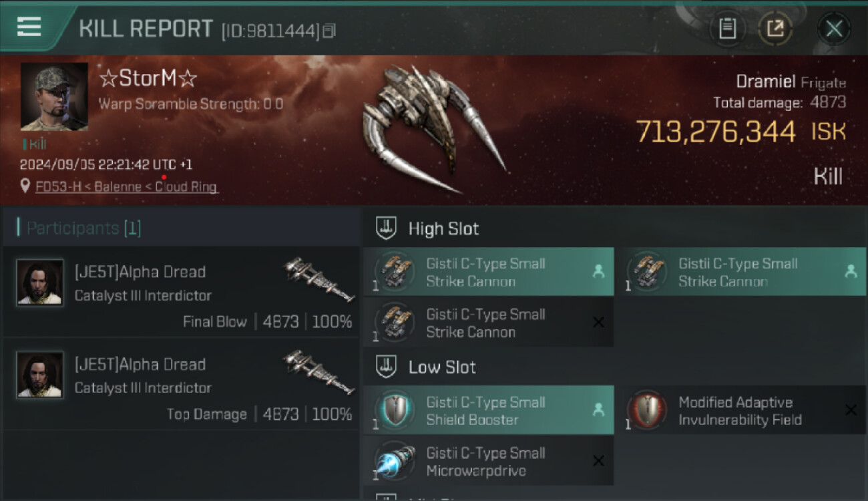Select the destroyed Strike Cannon item

coord(488,323)
